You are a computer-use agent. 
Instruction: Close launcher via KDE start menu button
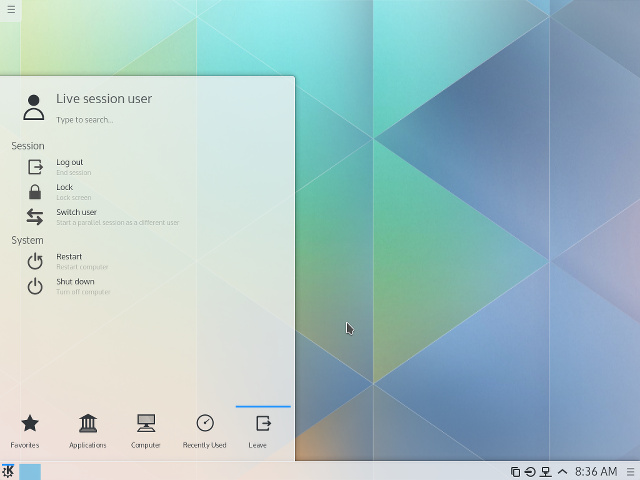pos(8,471)
